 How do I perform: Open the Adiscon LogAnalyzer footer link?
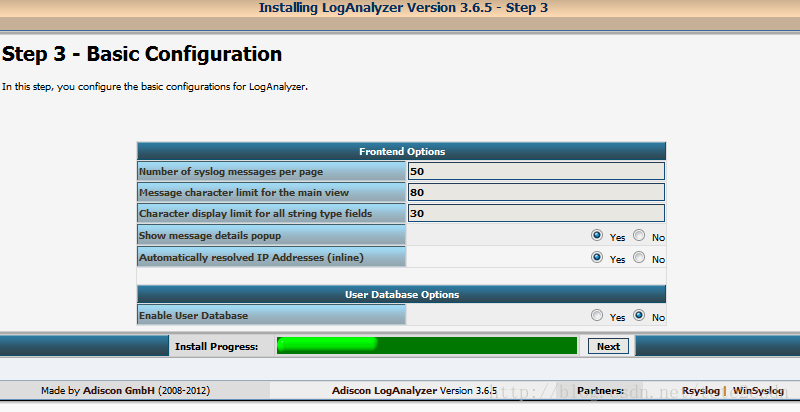coord(384,391)
